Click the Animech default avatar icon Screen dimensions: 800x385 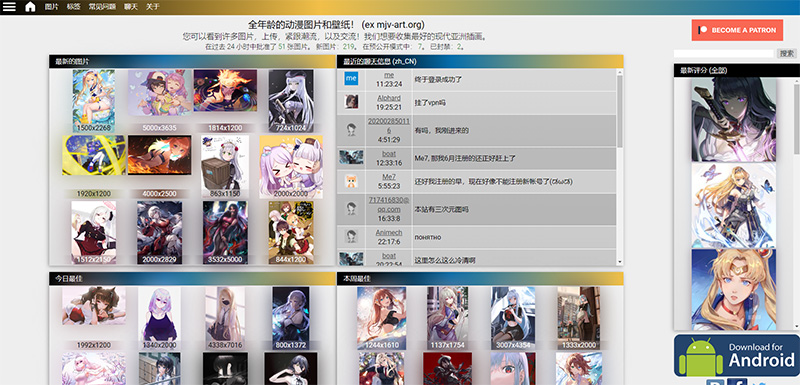point(351,236)
